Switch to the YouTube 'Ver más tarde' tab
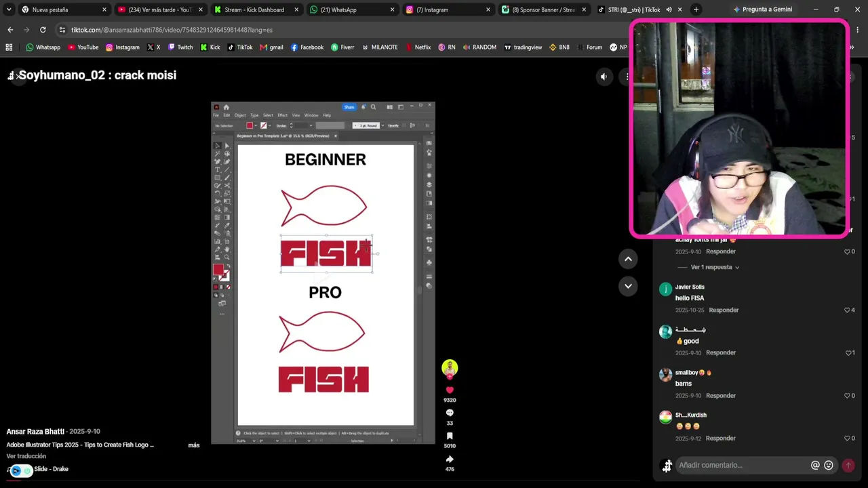 [x=159, y=9]
